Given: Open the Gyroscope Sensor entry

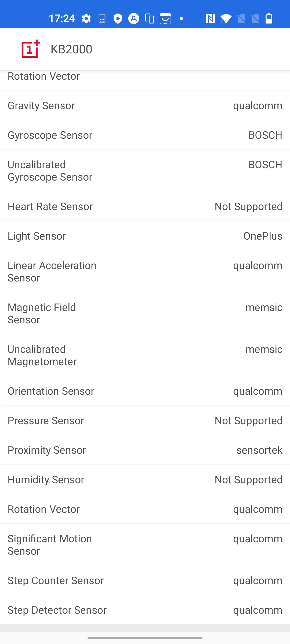Looking at the screenshot, I should pyautogui.click(x=145, y=135).
